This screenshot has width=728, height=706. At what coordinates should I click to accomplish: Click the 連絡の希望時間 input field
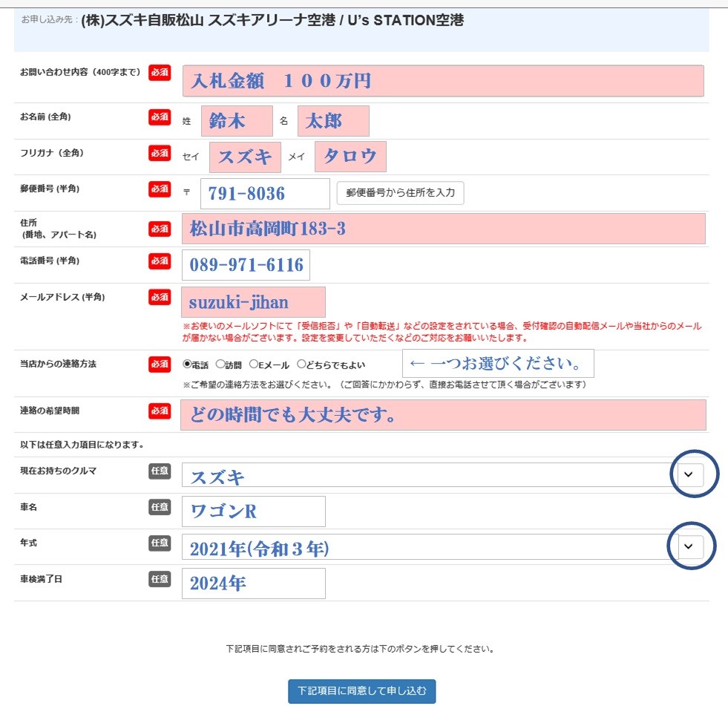pyautogui.click(x=443, y=415)
